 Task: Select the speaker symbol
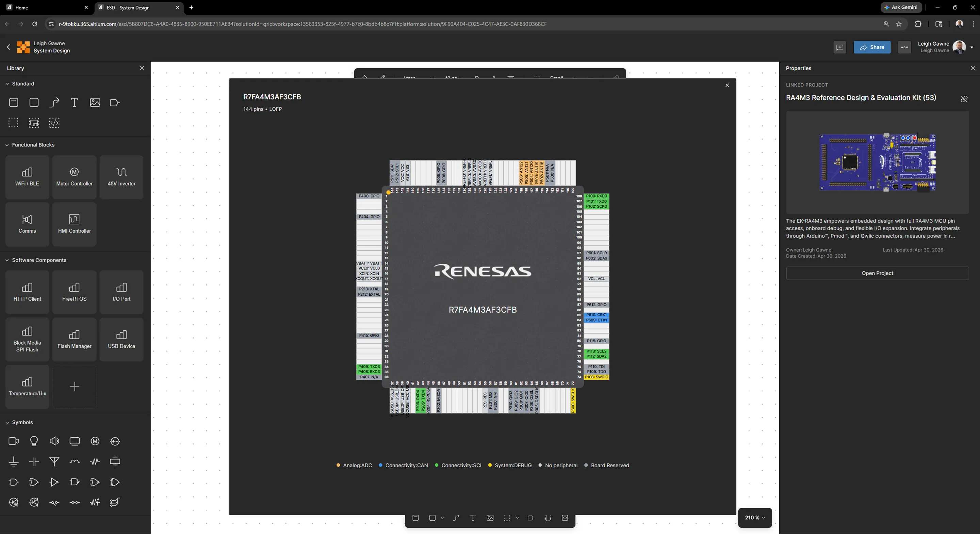54,441
